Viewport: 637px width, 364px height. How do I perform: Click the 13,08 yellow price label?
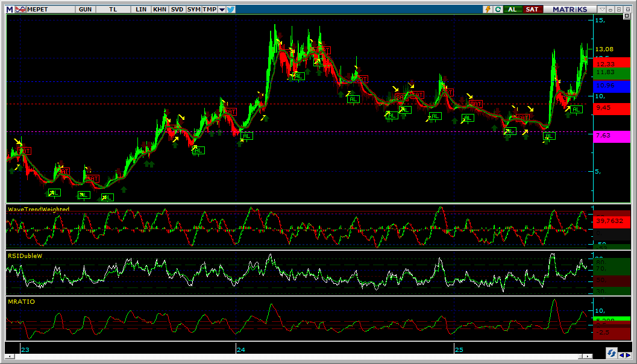click(x=604, y=49)
